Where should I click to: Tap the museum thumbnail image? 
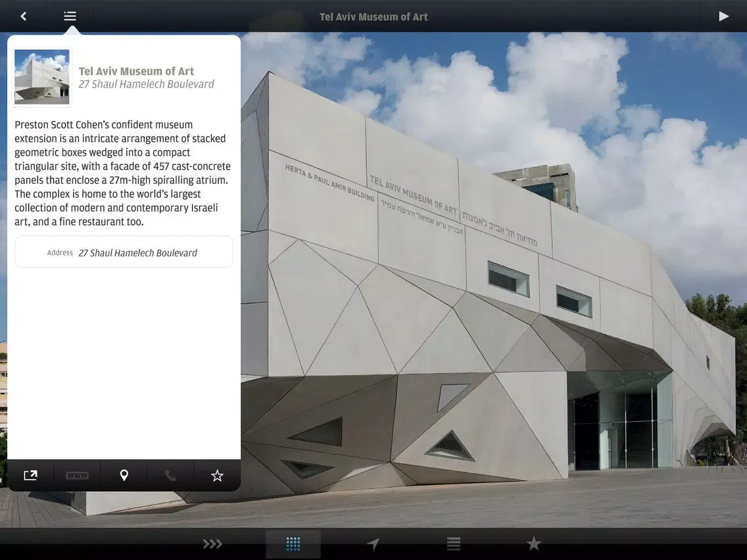[x=42, y=77]
